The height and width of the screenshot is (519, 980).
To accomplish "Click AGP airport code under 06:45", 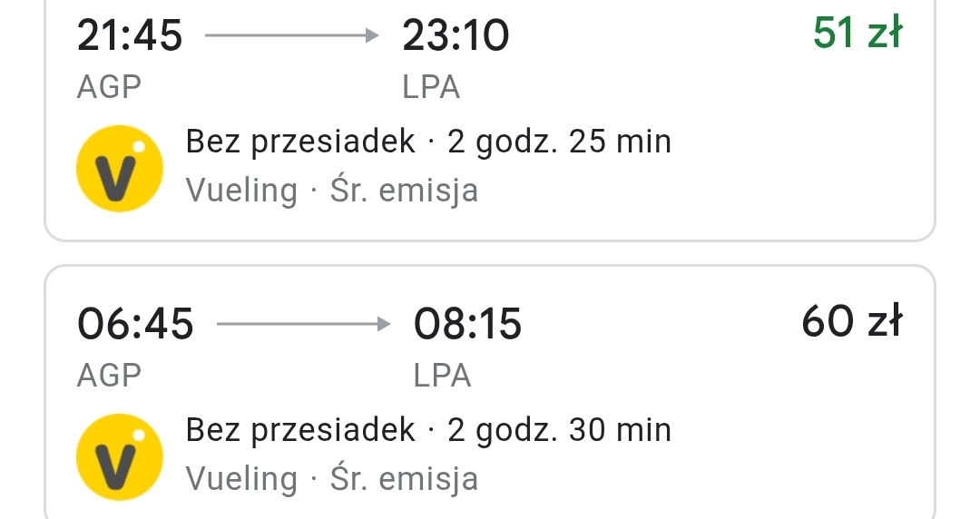I will click(x=110, y=376).
